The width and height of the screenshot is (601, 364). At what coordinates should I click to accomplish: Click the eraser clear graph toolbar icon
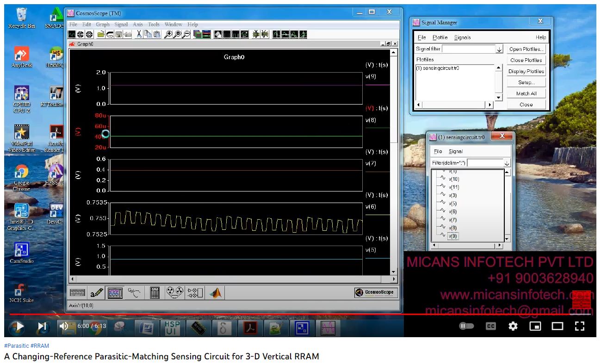pyautogui.click(x=218, y=34)
